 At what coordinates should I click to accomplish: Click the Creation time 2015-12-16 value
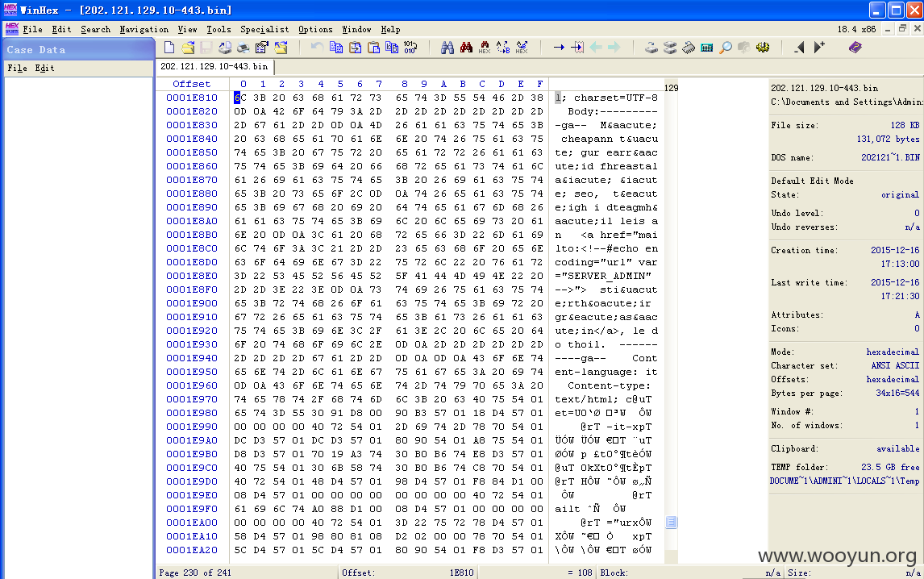click(x=894, y=251)
